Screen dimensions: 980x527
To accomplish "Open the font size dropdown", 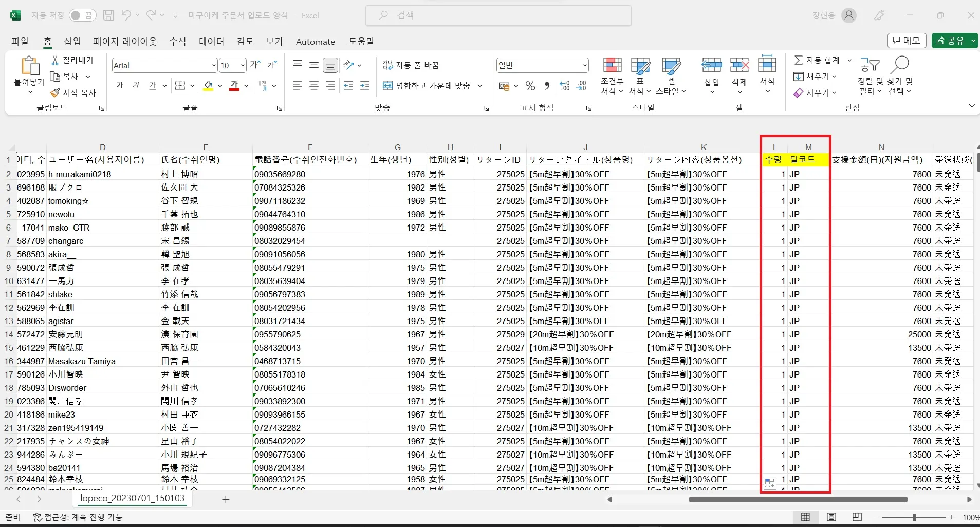I will coord(243,65).
